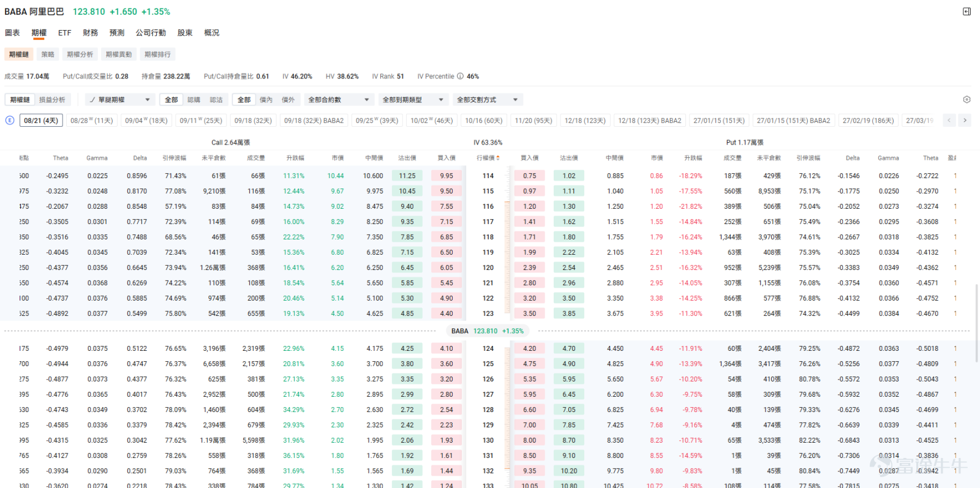Select 全部 next to 認購 filter

coord(171,100)
